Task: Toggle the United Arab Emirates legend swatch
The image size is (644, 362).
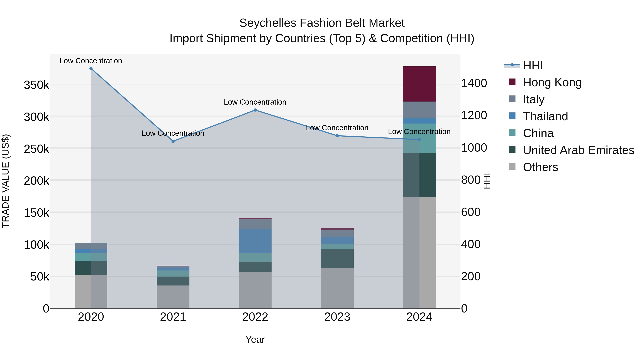Action: point(512,150)
